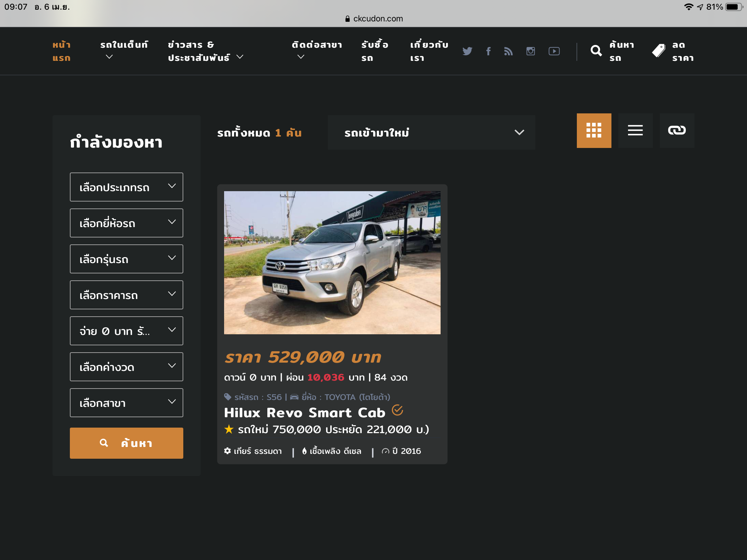Expand the เลือกประเภทรถ dropdown
Viewport: 747px width, 560px height.
click(x=126, y=187)
